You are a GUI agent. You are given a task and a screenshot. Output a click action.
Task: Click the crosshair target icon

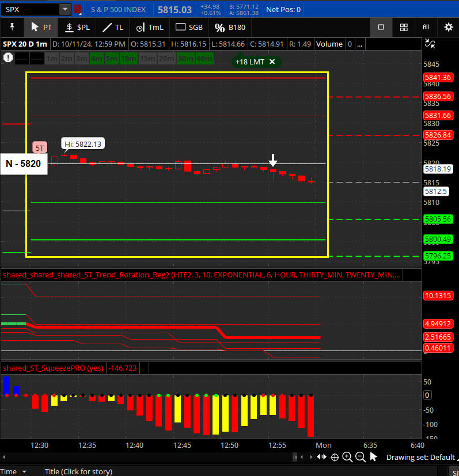(x=335, y=457)
